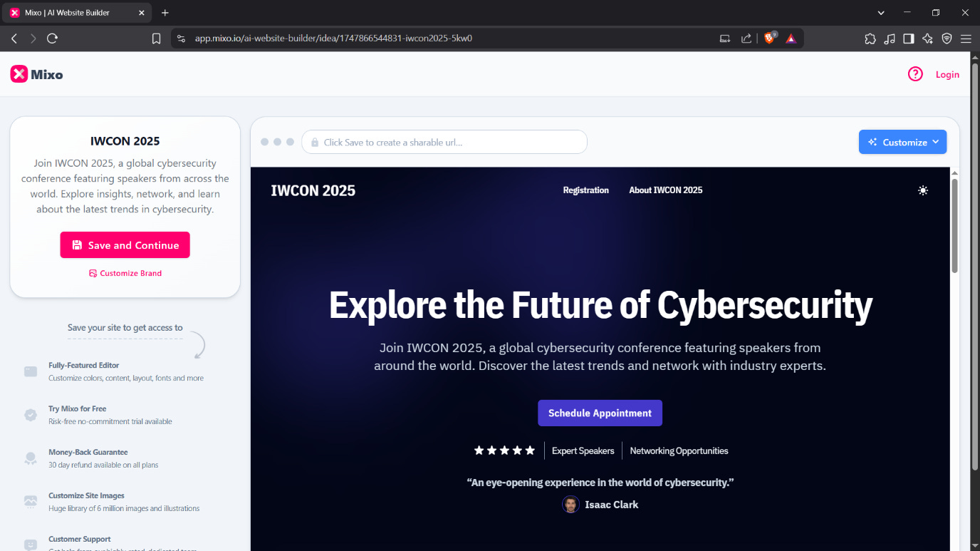Click the Customize Site Images icon
The width and height of the screenshot is (980, 551).
(x=31, y=502)
